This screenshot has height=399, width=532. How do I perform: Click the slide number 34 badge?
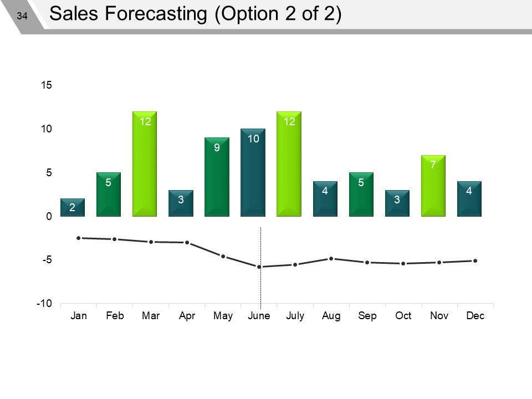click(22, 16)
